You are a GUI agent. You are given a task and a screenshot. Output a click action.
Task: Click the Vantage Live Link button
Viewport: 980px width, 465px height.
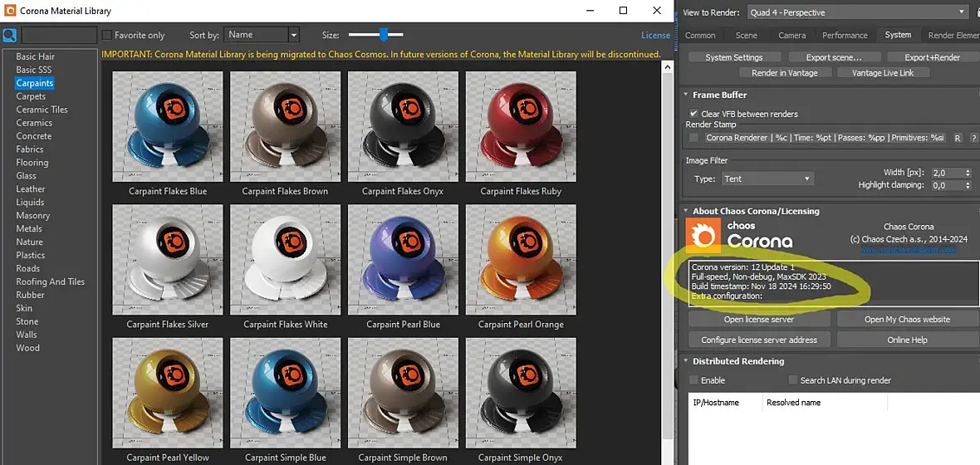click(883, 72)
